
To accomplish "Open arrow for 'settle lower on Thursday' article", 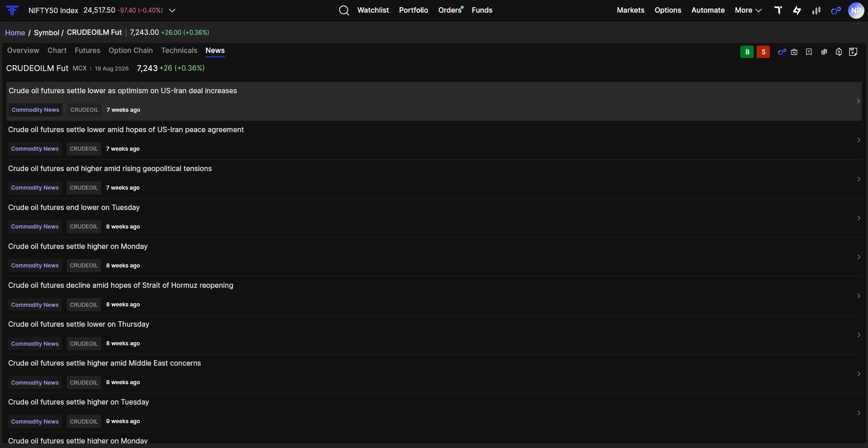I will (x=859, y=335).
